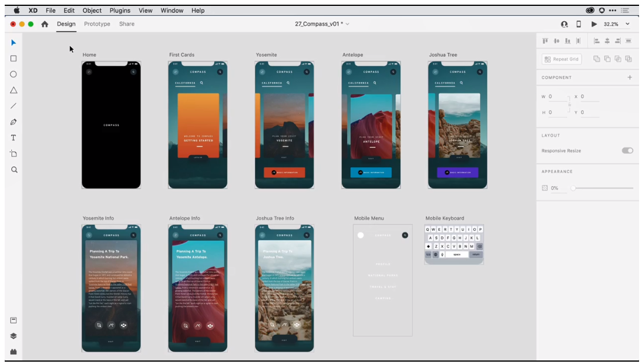The image size is (642, 364).
Task: Click the align right icon
Action: point(618,41)
